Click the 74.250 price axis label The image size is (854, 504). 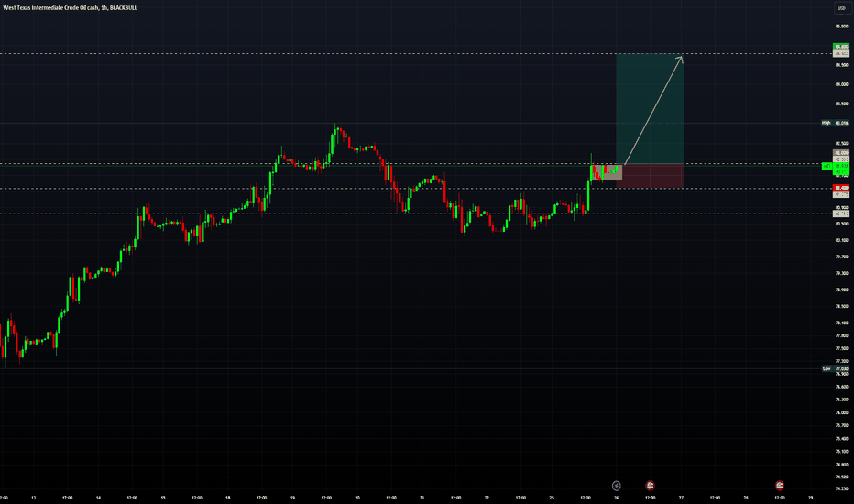click(x=841, y=488)
